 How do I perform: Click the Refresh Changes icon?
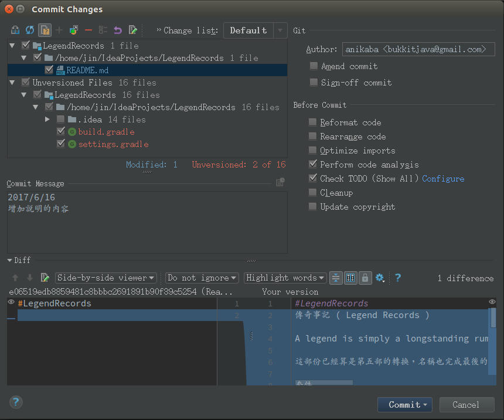(30, 30)
